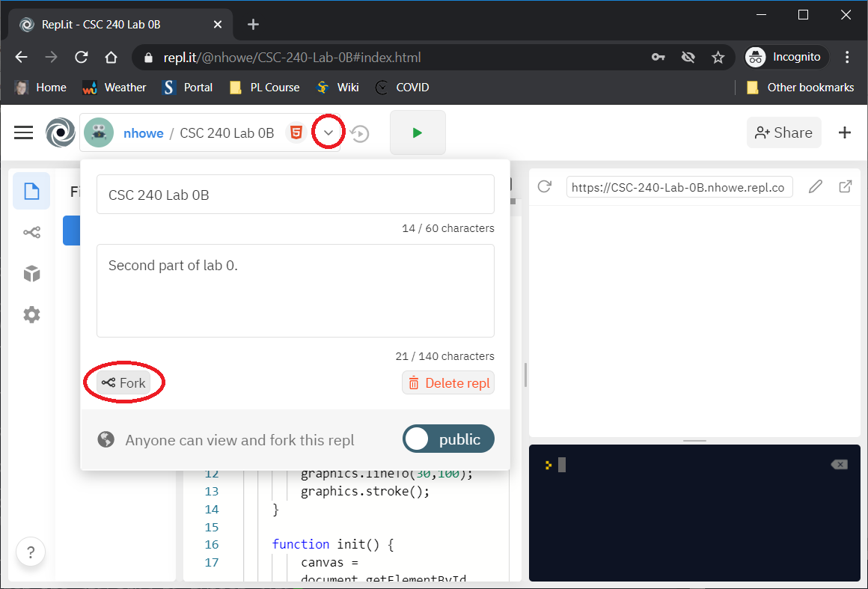Collapse the repl info dropdown chevron

[328, 133]
